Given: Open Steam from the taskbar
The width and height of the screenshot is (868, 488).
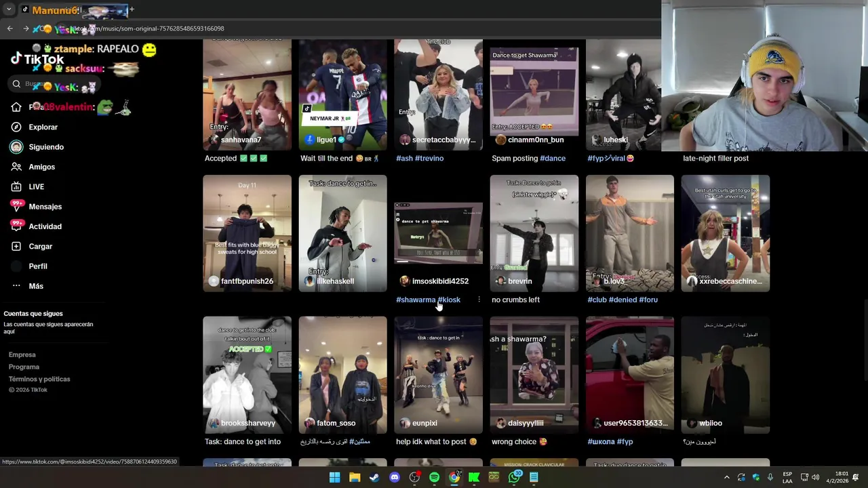Looking at the screenshot, I should (x=374, y=477).
